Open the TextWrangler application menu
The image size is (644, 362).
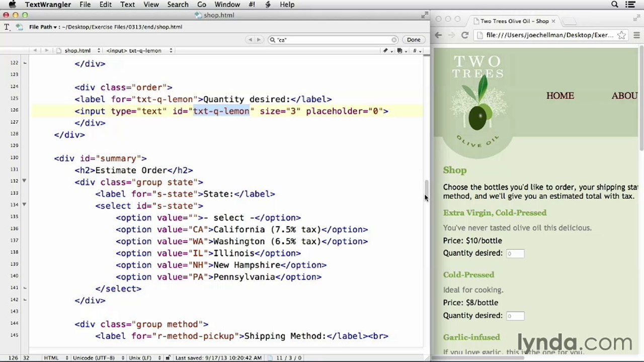pyautogui.click(x=48, y=5)
